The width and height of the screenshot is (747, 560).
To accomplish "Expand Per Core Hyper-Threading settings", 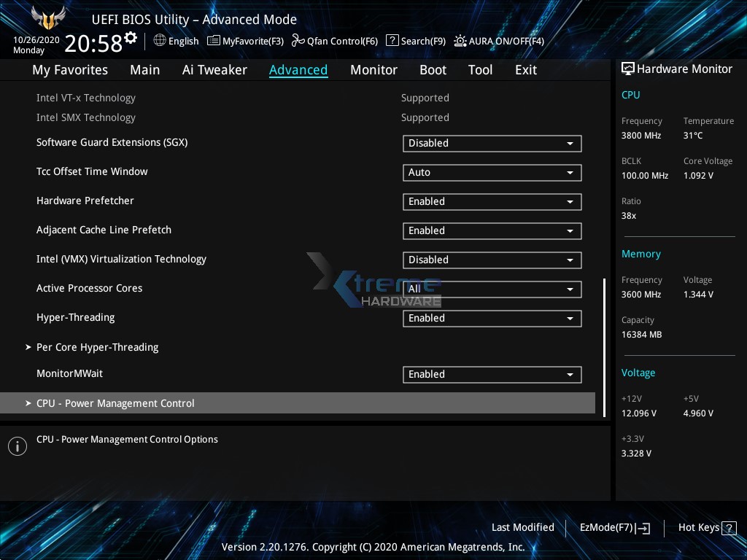I will click(97, 347).
